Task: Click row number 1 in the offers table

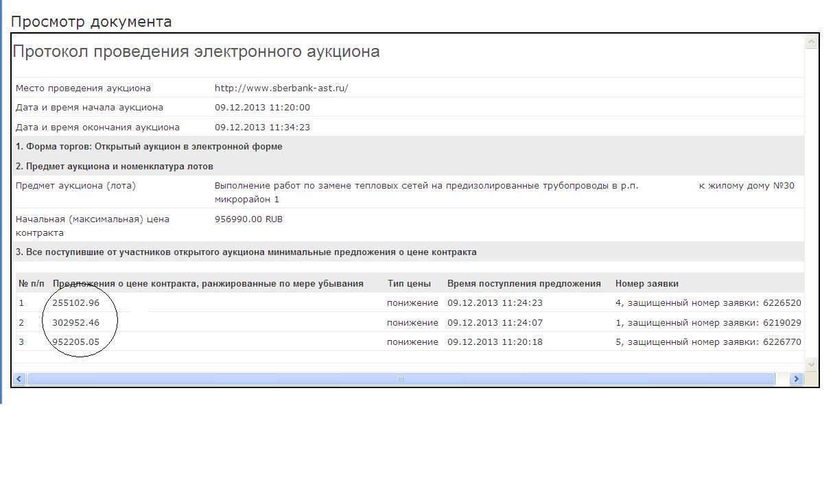Action: (21, 302)
